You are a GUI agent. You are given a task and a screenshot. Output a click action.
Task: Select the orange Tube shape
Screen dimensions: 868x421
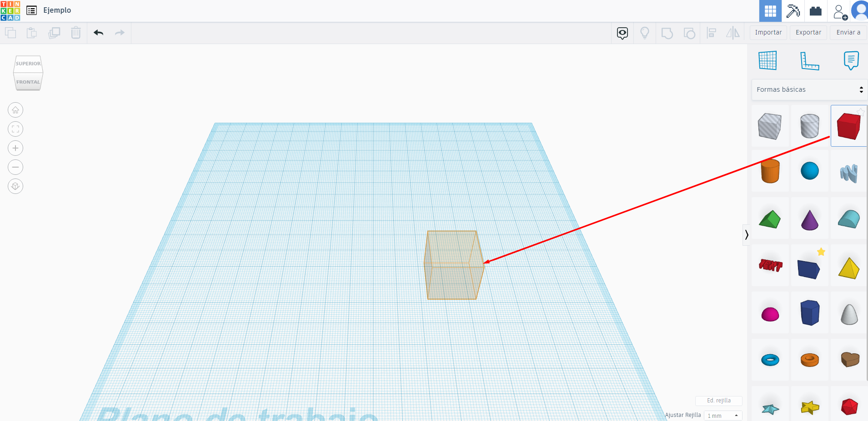[809, 360]
